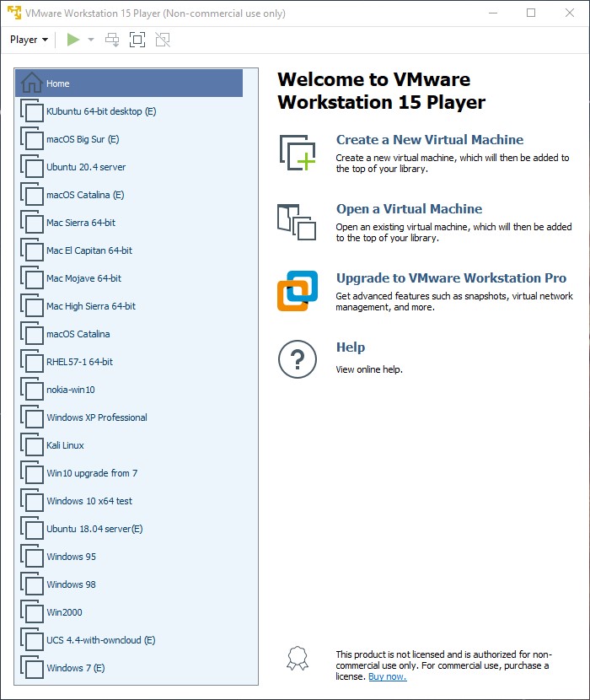Select Windows XP Professional entry
This screenshot has width=590, height=700.
(x=129, y=417)
